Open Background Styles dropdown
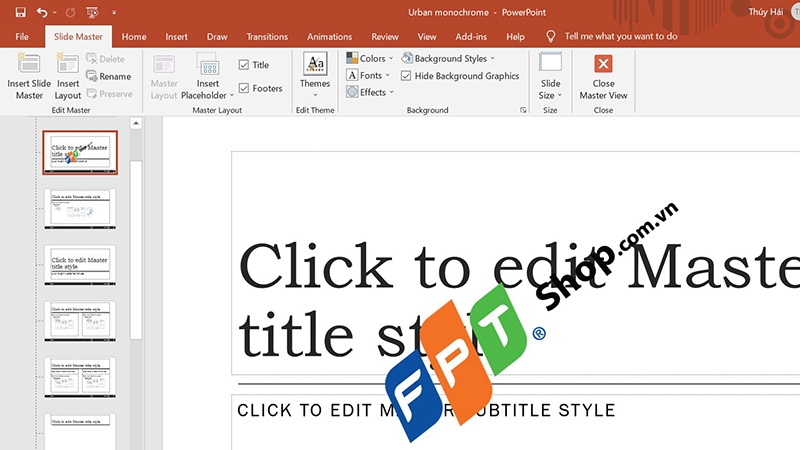The width and height of the screenshot is (800, 450). [448, 58]
